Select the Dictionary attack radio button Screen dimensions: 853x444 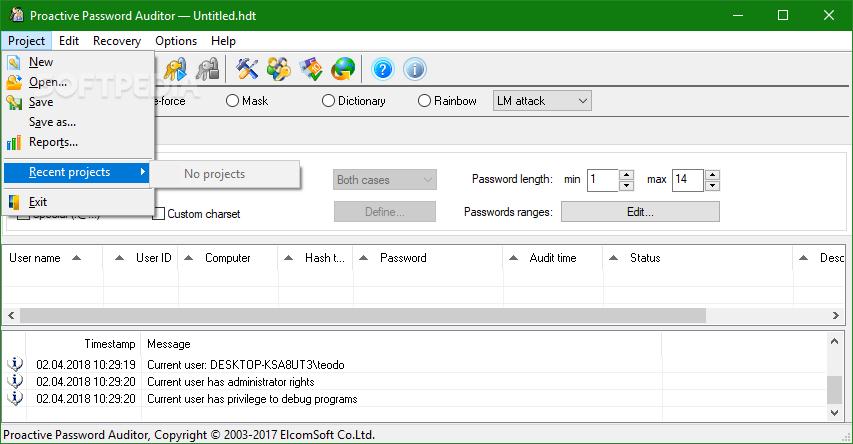328,101
